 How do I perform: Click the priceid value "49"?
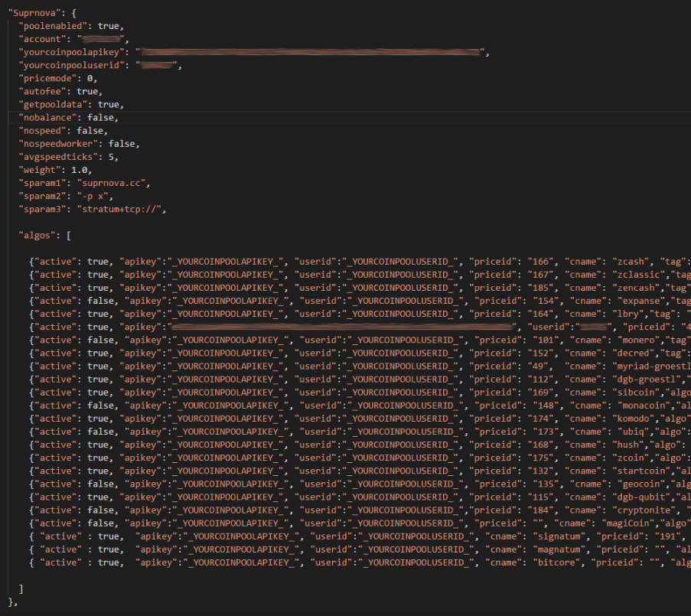[x=538, y=367]
